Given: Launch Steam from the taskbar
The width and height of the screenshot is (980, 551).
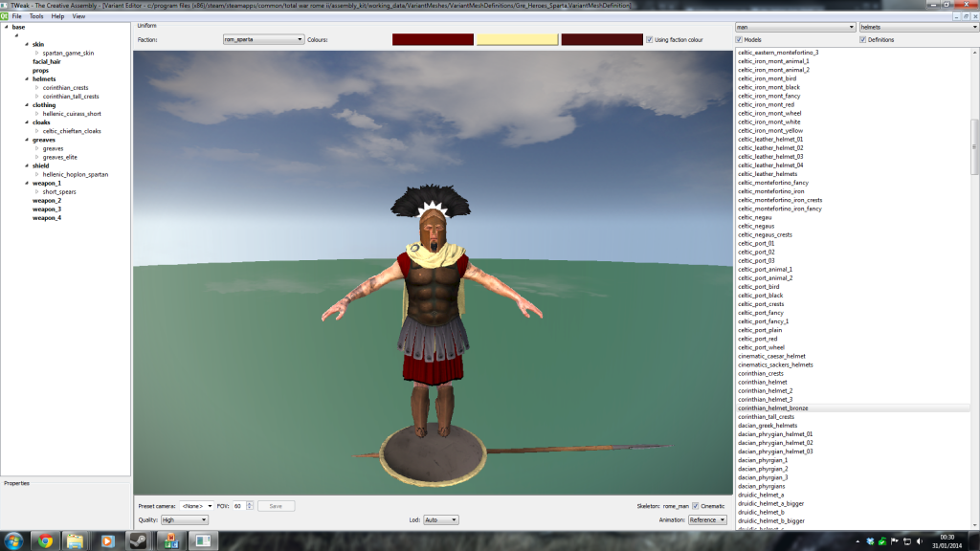Looking at the screenshot, I should pos(140,540).
